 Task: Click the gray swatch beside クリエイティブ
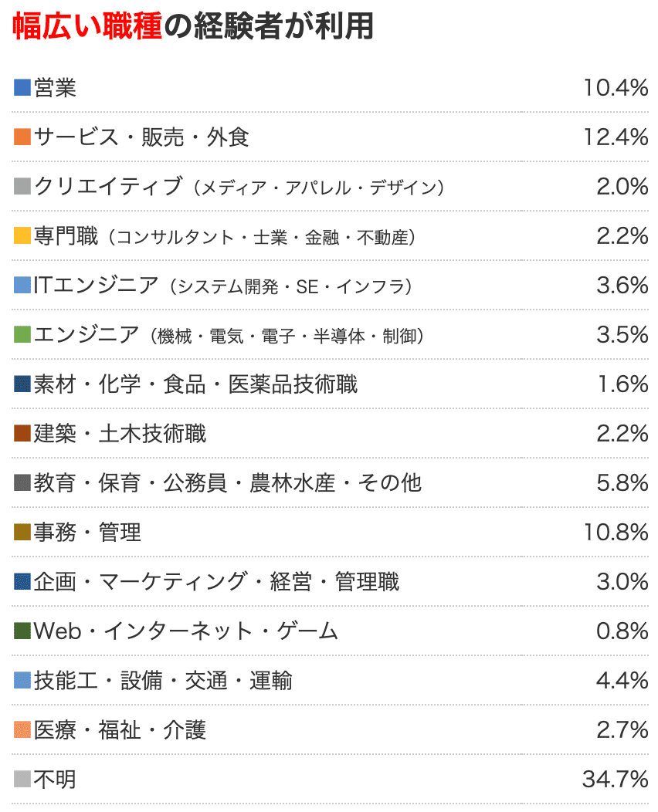coord(22,187)
